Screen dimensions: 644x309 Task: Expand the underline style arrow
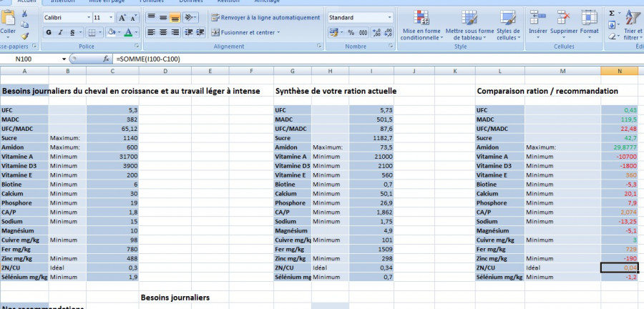(80, 32)
